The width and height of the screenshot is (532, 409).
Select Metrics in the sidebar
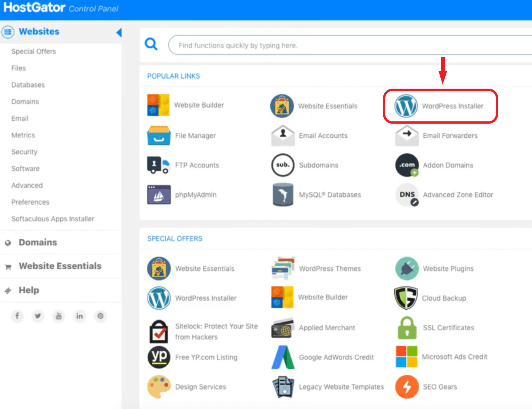23,135
